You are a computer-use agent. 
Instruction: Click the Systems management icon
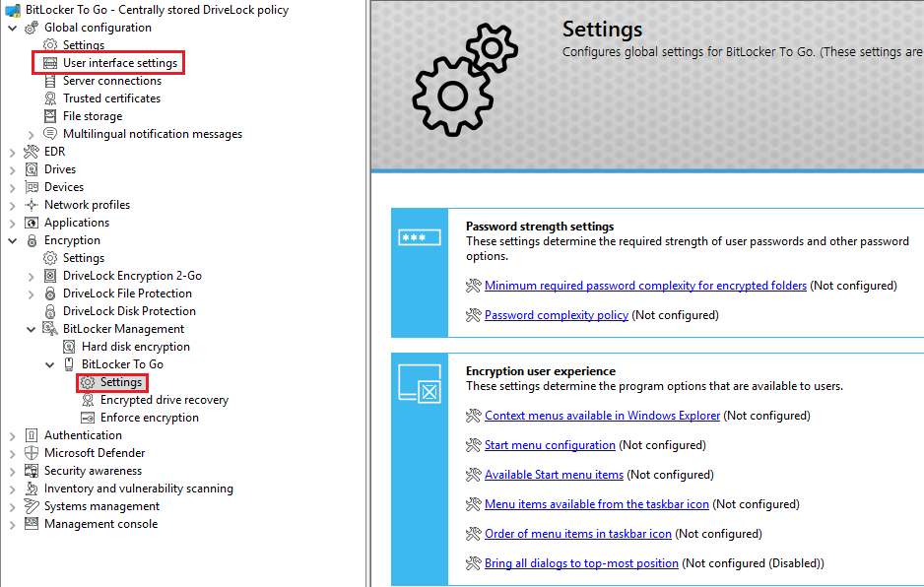coord(32,506)
